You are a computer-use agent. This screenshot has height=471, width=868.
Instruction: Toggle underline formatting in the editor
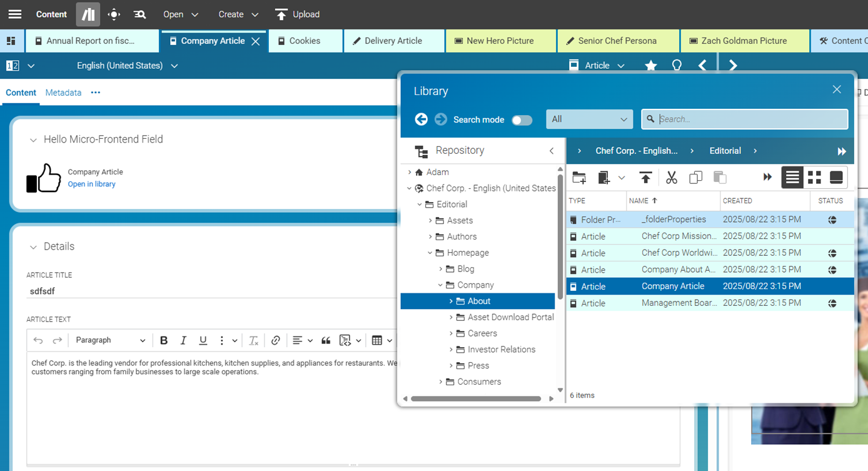point(203,340)
